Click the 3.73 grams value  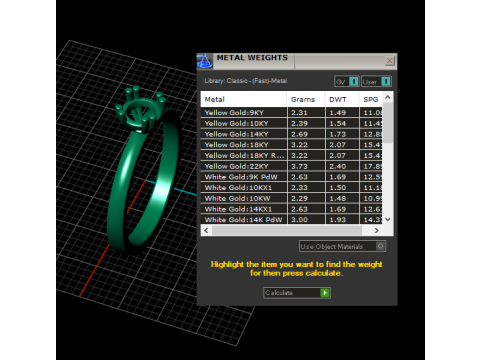click(x=299, y=166)
